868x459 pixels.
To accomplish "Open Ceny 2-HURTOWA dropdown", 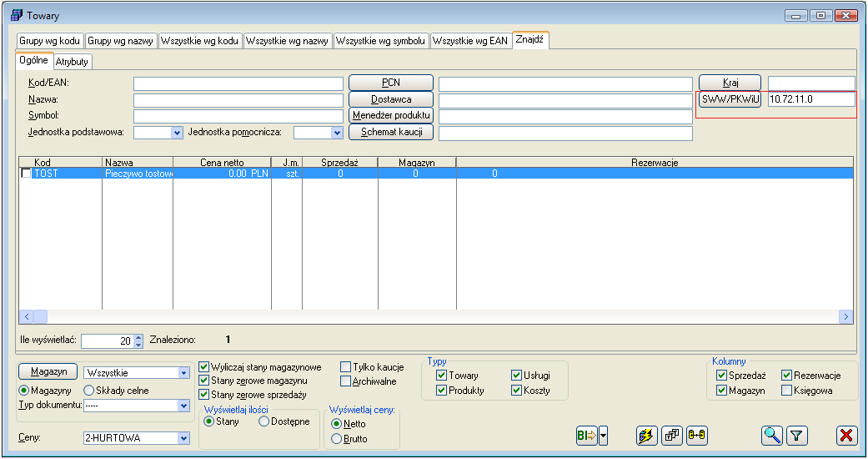I will (184, 438).
